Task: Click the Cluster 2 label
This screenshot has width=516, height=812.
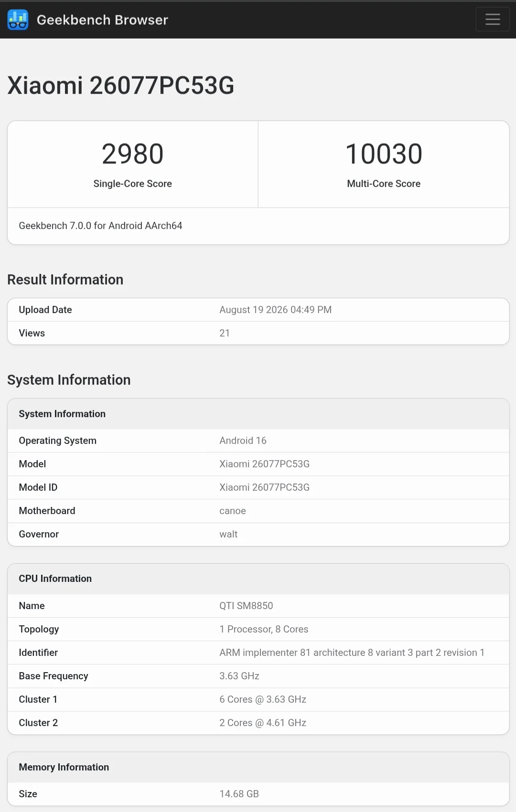Action: point(38,723)
